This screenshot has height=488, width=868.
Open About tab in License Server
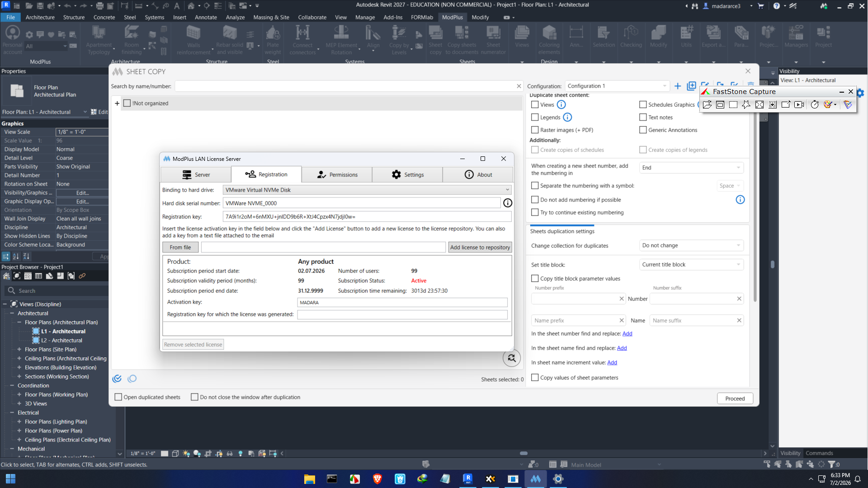[478, 175]
